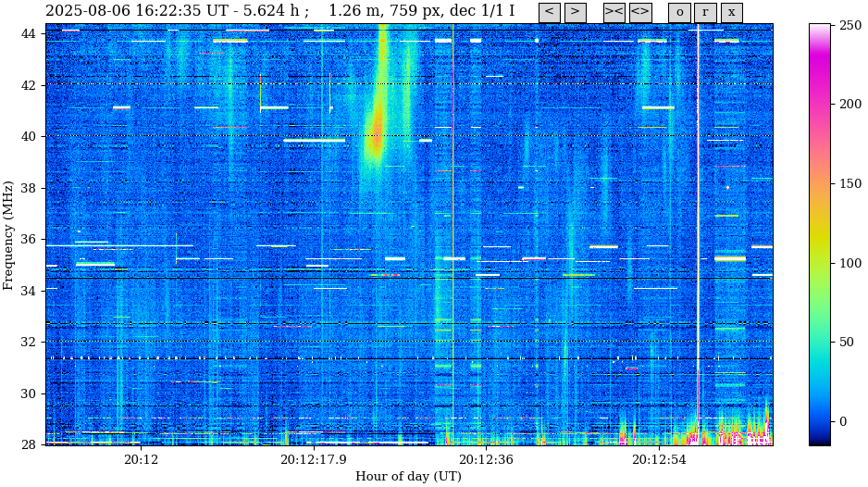
Task: Click the 20:12:17.9 time axis tick label
Action: coord(314,459)
